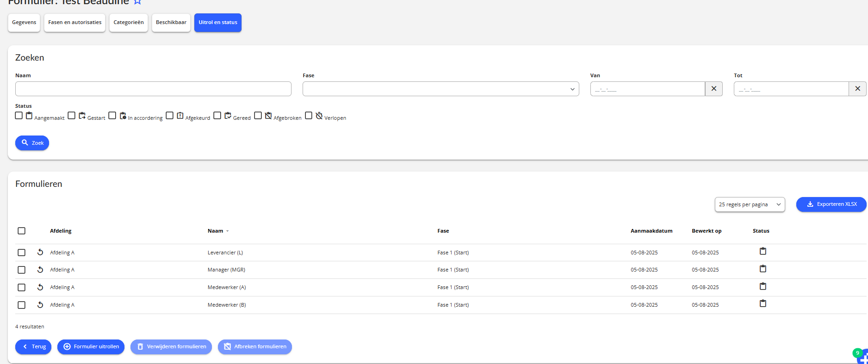Select the Manager (MGR) row checkbox
The height and width of the screenshot is (364, 868).
tap(22, 270)
